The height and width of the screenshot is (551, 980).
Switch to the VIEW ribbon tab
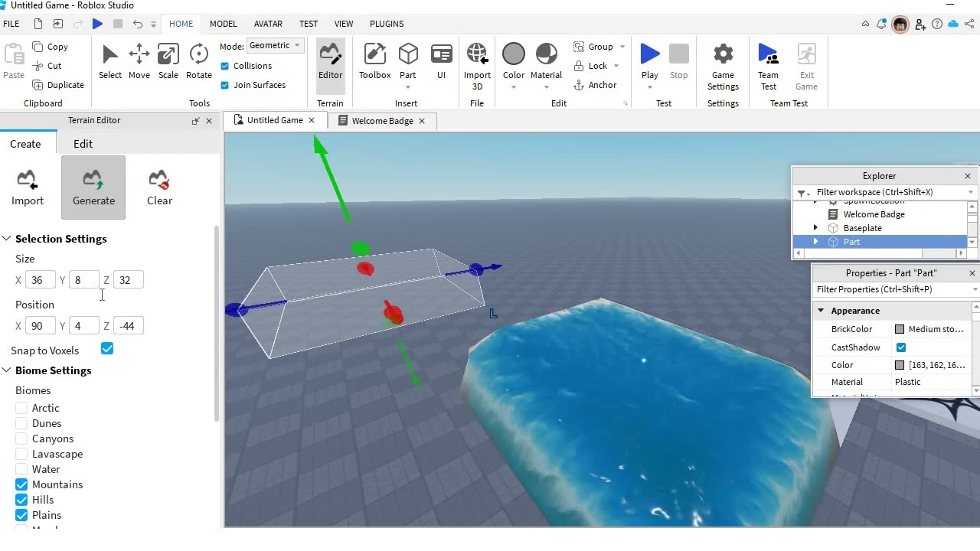(x=344, y=24)
